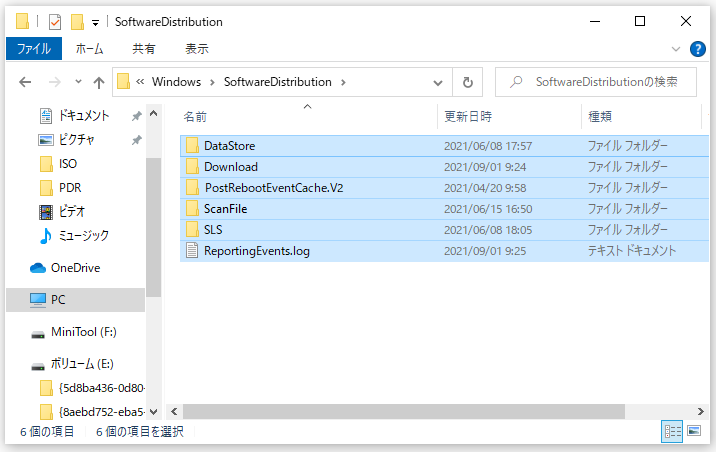The width and height of the screenshot is (716, 452).
Task: Open the PDR folder in navigation pane
Action: click(70, 188)
